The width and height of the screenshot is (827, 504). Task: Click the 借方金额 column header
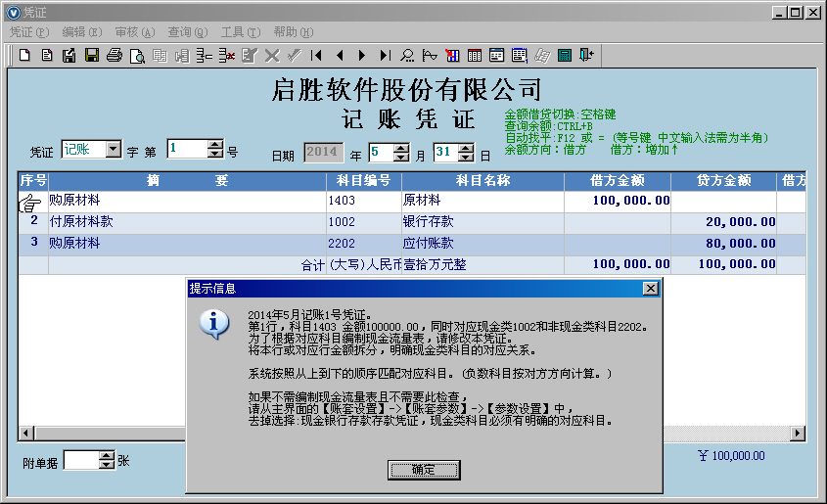tap(618, 181)
